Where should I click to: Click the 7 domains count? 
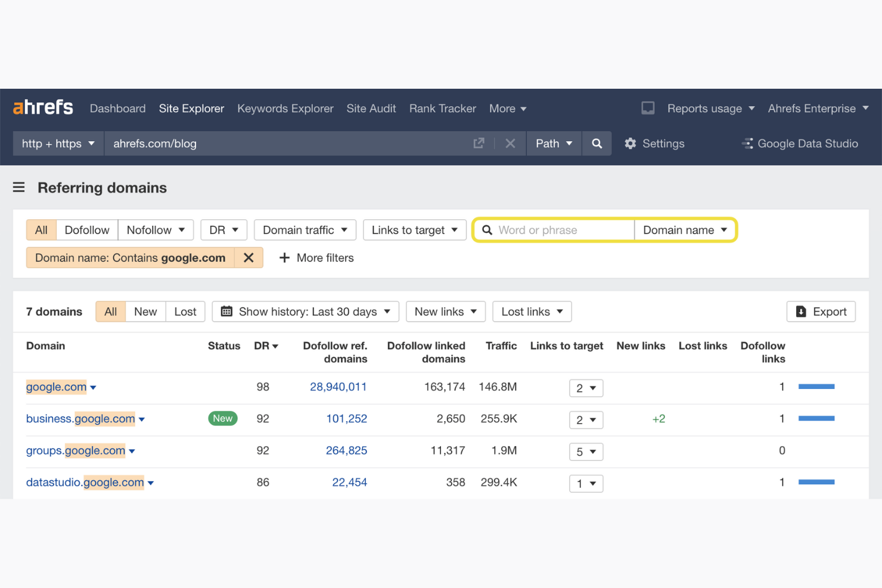click(x=54, y=312)
